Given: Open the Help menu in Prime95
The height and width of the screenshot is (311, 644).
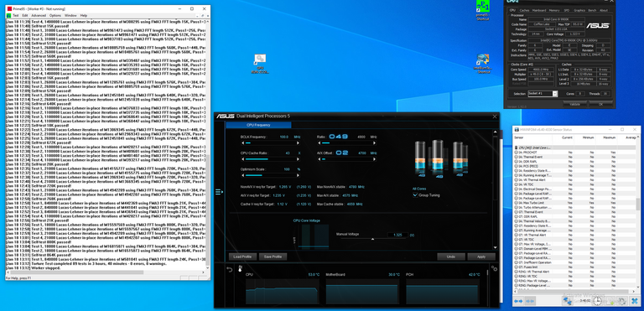Looking at the screenshot, I should [x=84, y=16].
